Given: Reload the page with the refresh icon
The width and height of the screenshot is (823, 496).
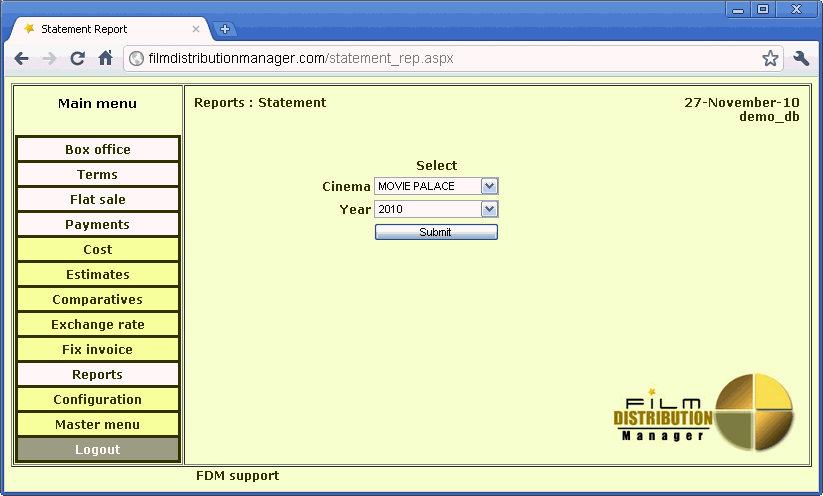Looking at the screenshot, I should [77, 59].
